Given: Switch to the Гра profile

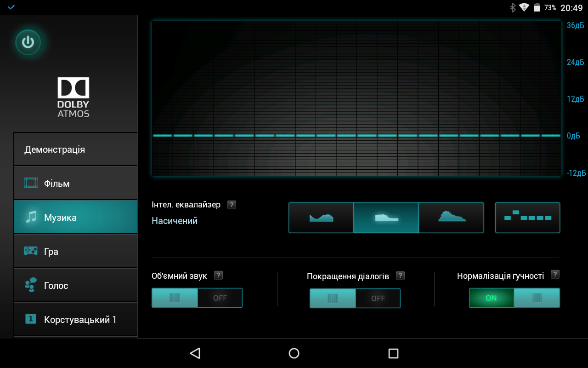Looking at the screenshot, I should (x=76, y=252).
